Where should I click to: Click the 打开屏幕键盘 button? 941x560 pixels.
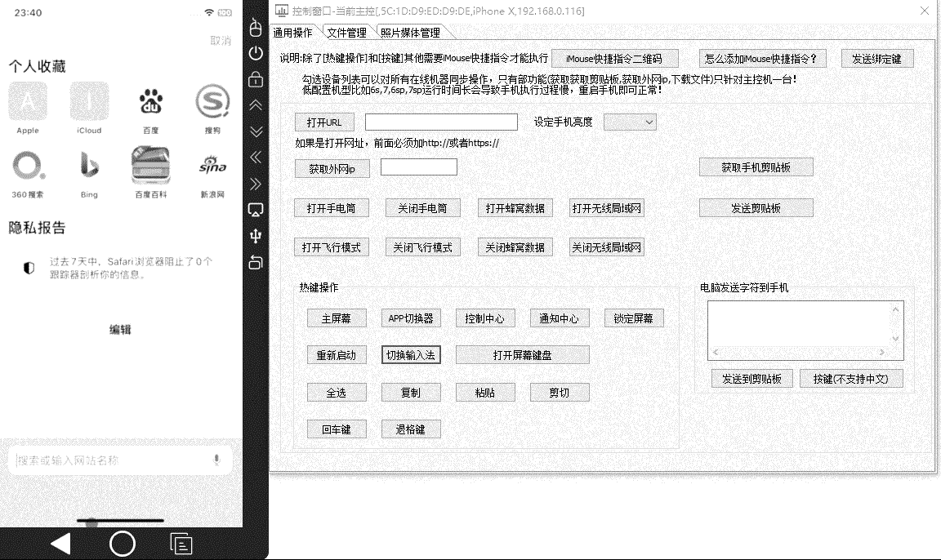pos(522,355)
